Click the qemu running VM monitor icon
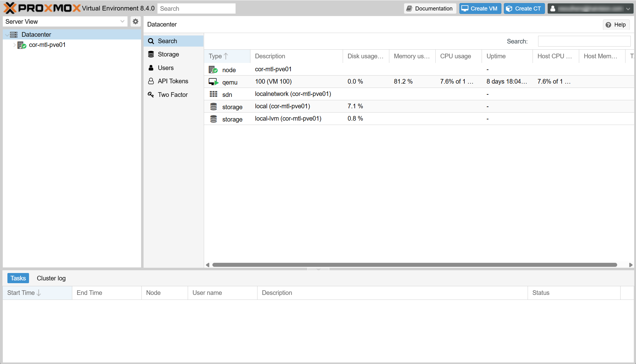 click(213, 82)
